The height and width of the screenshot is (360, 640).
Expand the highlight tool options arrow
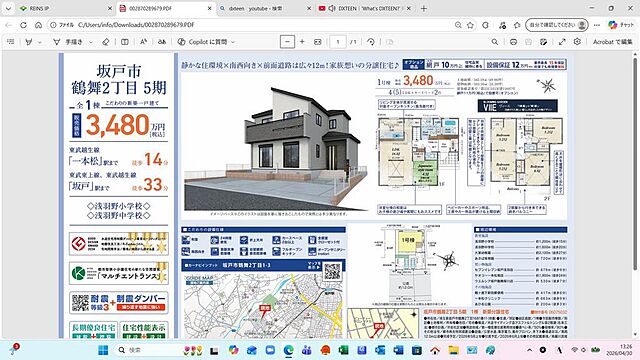(x=40, y=42)
